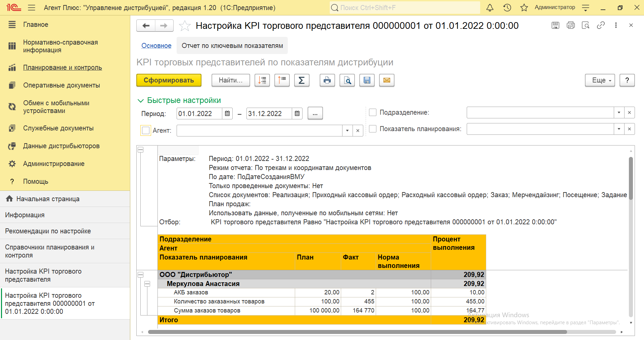This screenshot has height=340, width=644.
Task: Switch to Основное tab
Action: tap(156, 46)
